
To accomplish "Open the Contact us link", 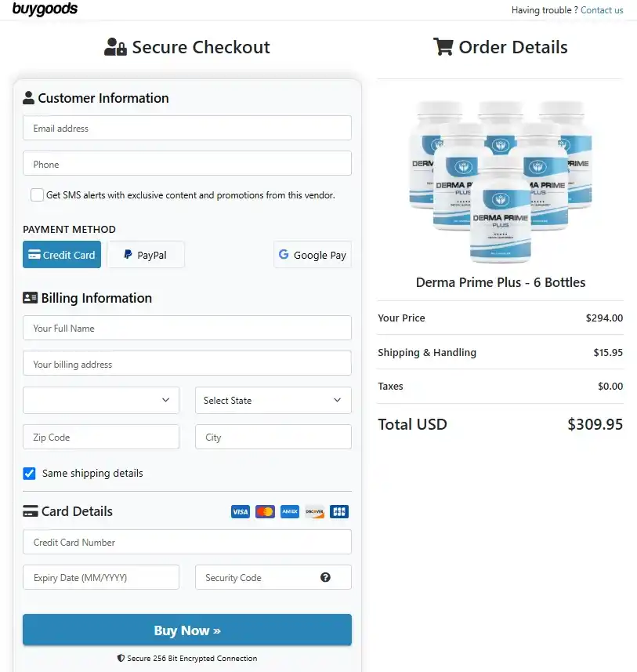I will (602, 10).
